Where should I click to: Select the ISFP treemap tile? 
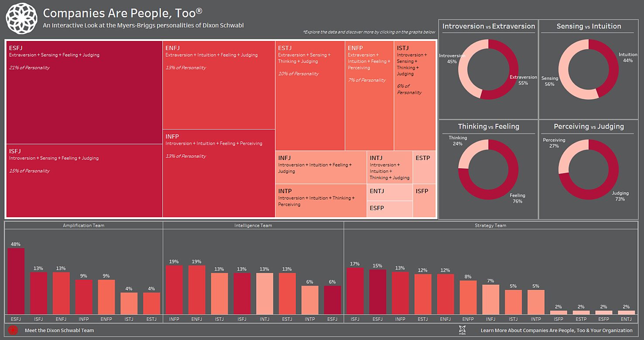click(x=424, y=201)
